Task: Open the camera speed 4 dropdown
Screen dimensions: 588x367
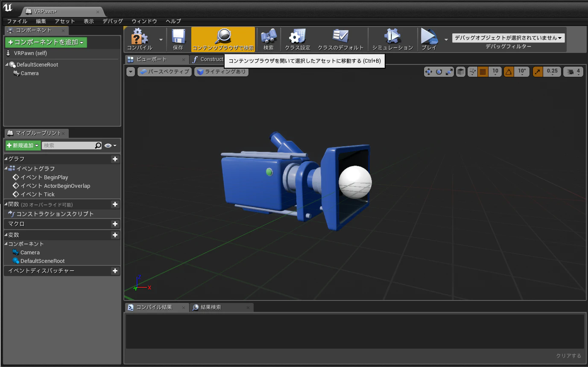Action: pyautogui.click(x=573, y=72)
